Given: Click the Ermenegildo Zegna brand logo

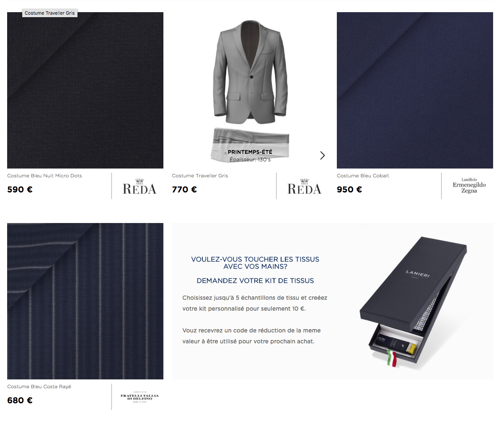Looking at the screenshot, I should (469, 185).
